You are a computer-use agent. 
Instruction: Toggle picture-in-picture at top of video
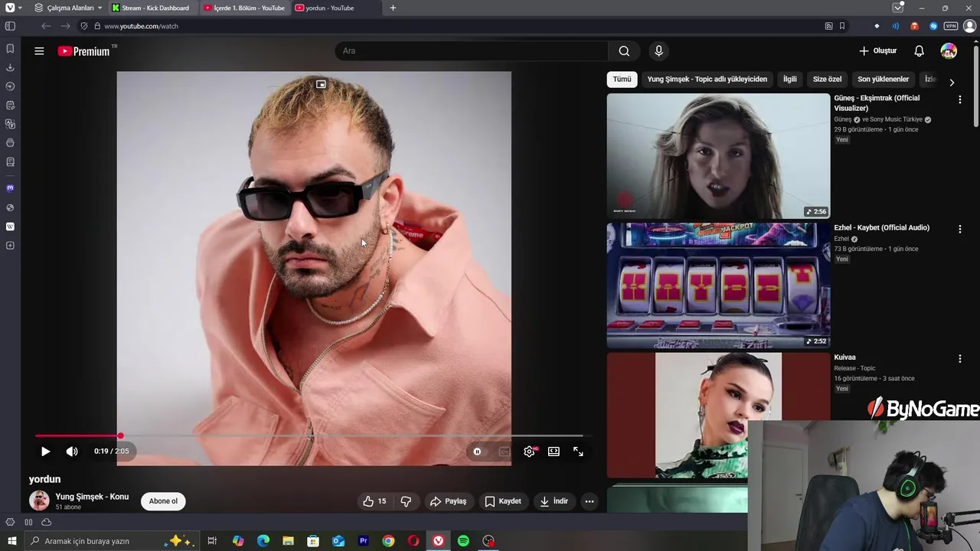point(321,84)
